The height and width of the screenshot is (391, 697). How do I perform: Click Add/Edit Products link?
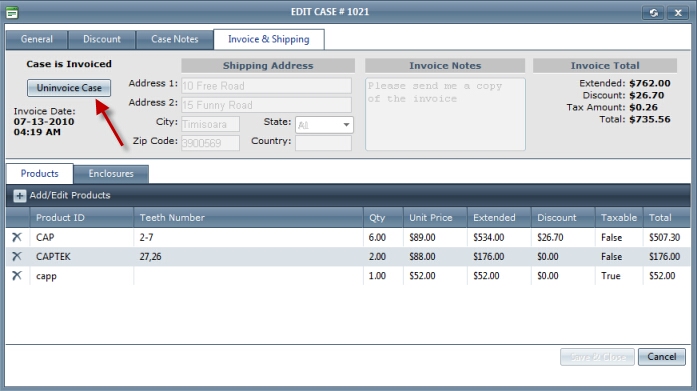70,196
